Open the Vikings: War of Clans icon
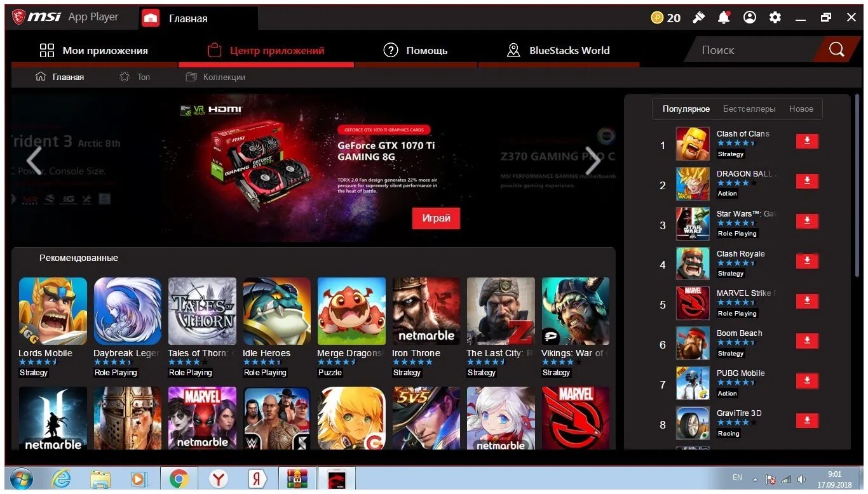Screen dimensions: 868x494 [576, 311]
